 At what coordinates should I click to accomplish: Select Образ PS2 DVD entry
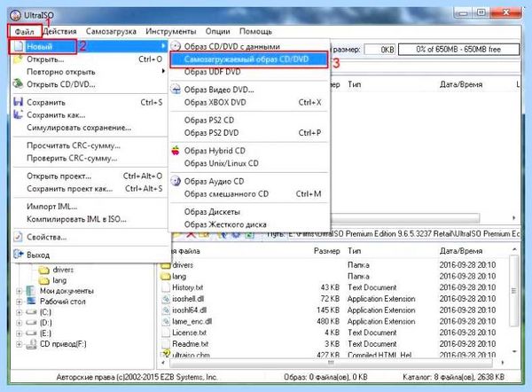[249, 133]
